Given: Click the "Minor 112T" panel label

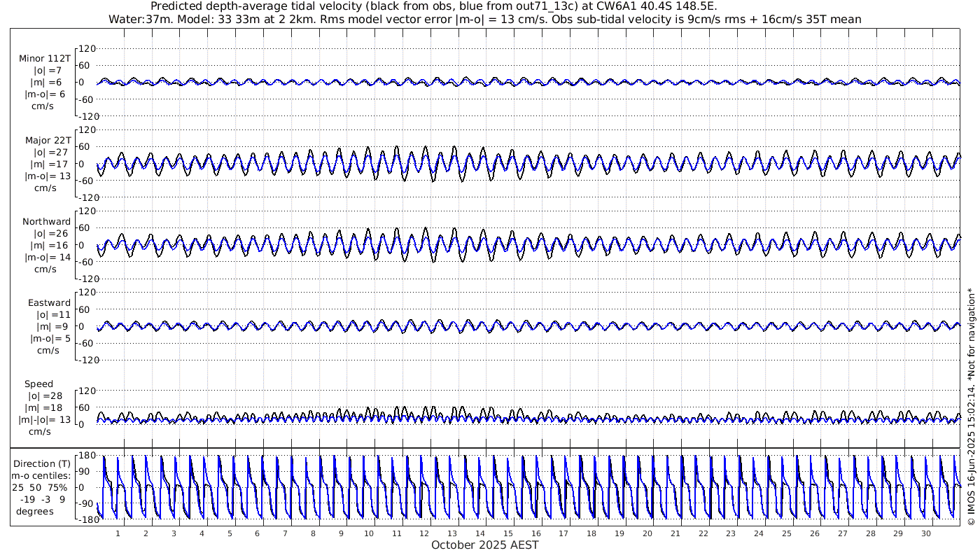Looking at the screenshot, I should pyautogui.click(x=45, y=59).
